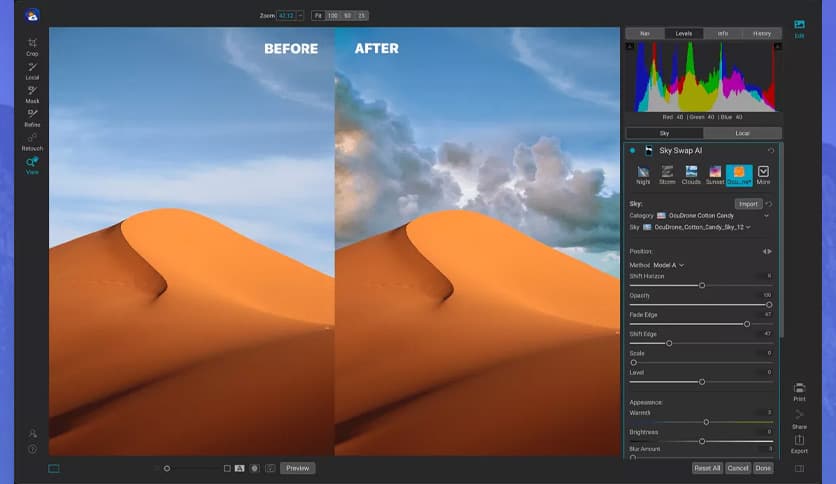Open the Method Model A dropdown
This screenshot has height=484, width=836.
681,265
